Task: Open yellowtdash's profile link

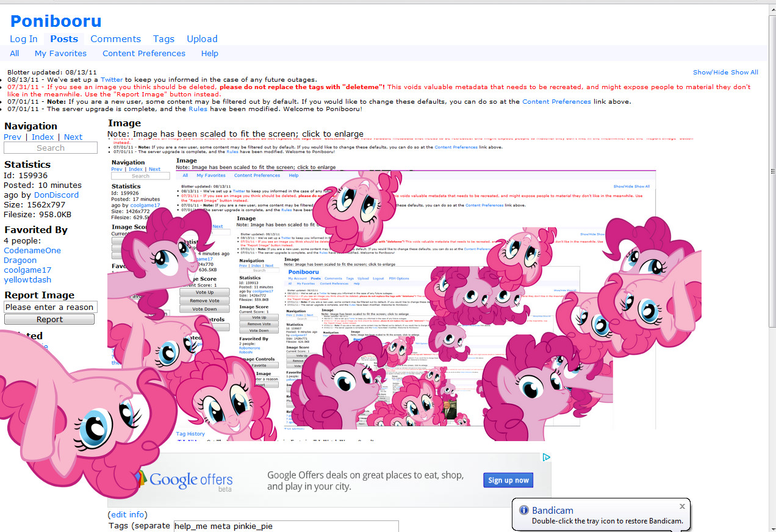Action: (x=27, y=279)
